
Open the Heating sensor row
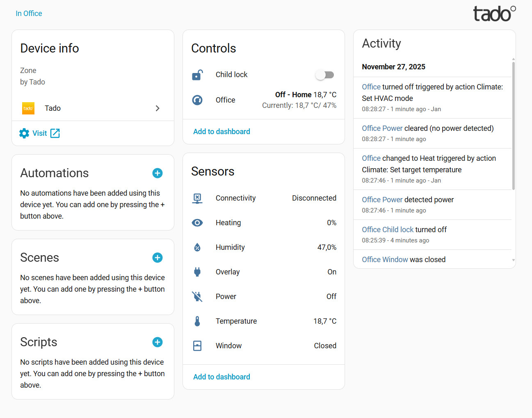(x=263, y=223)
